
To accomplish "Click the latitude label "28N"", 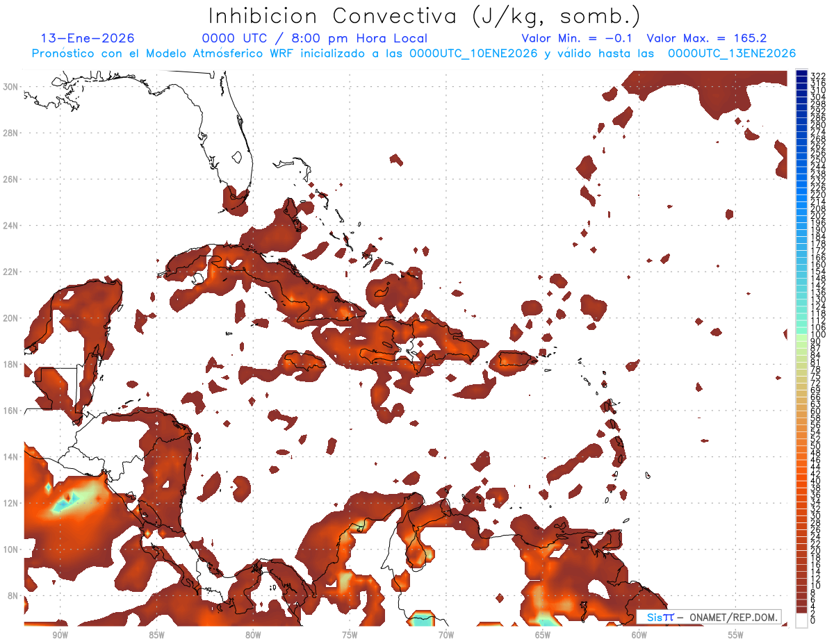I will pos(11,133).
